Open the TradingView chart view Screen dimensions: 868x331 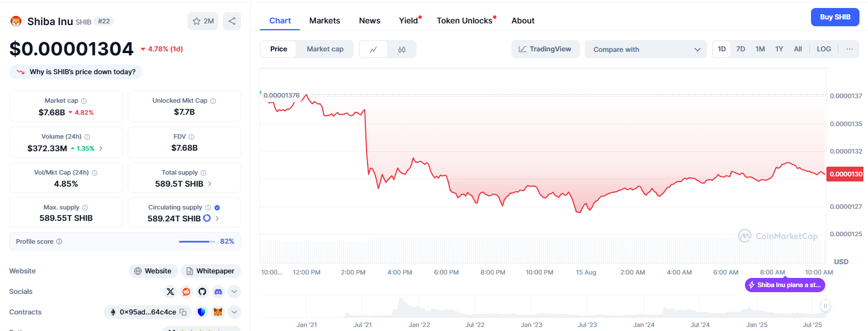pos(545,49)
